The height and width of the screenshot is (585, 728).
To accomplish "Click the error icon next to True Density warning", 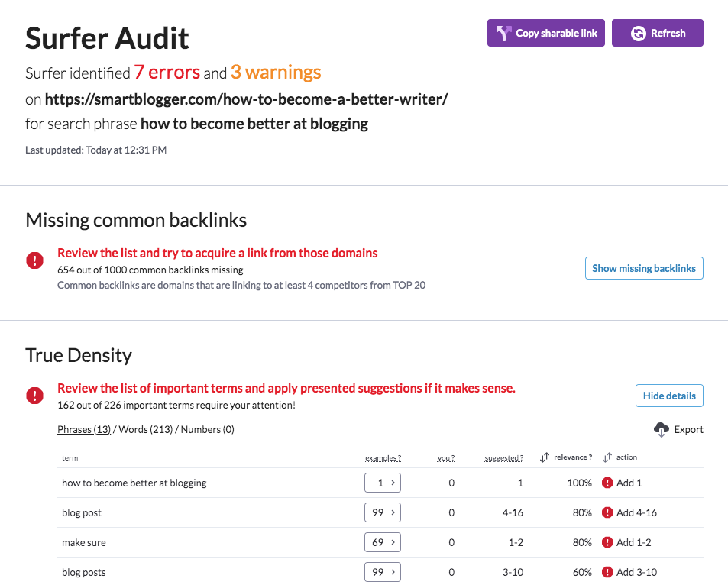I will tap(34, 396).
